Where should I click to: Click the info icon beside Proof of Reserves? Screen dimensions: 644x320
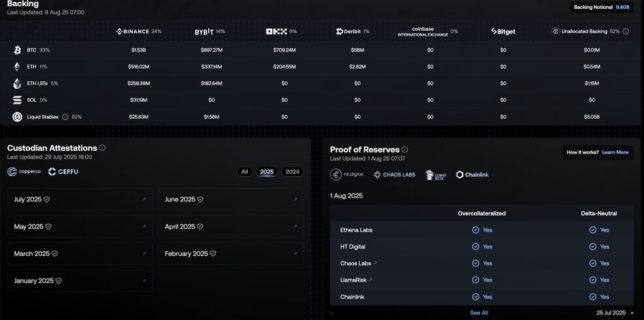pos(404,150)
